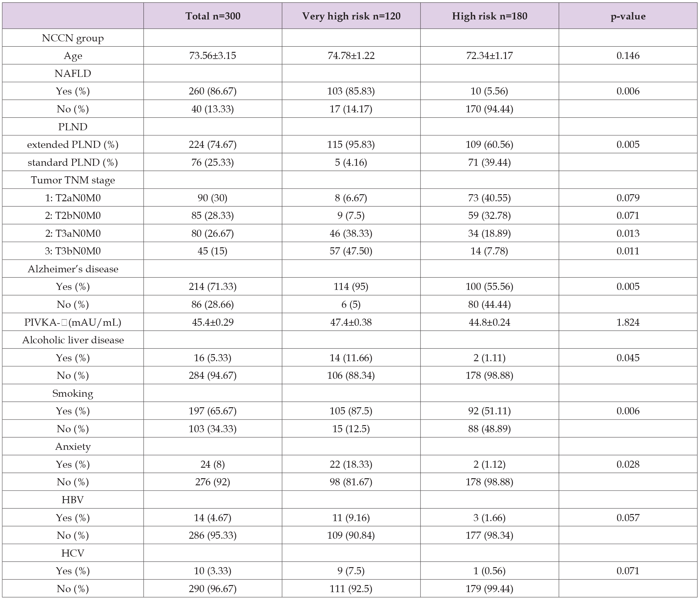This screenshot has width=700, height=598.
Task: Select the 'NAFLD' row label
Action: tap(72, 73)
